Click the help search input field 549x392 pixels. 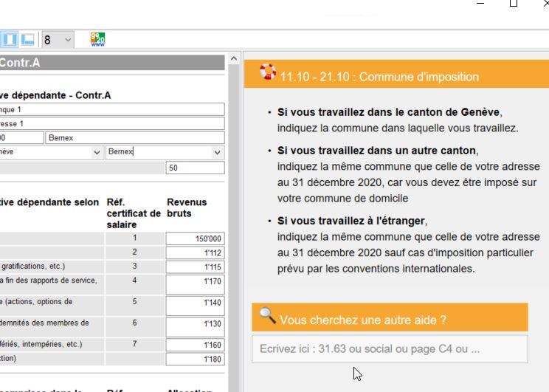click(390, 348)
